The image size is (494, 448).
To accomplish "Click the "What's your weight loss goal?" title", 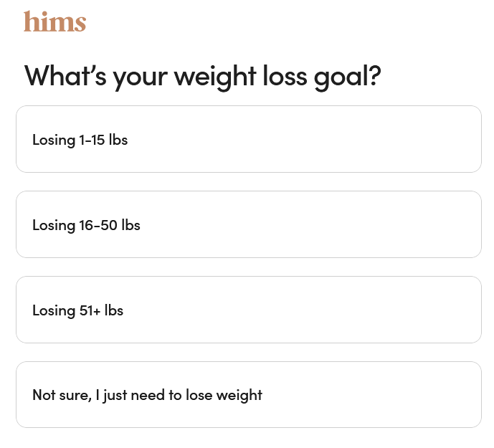I will (202, 75).
